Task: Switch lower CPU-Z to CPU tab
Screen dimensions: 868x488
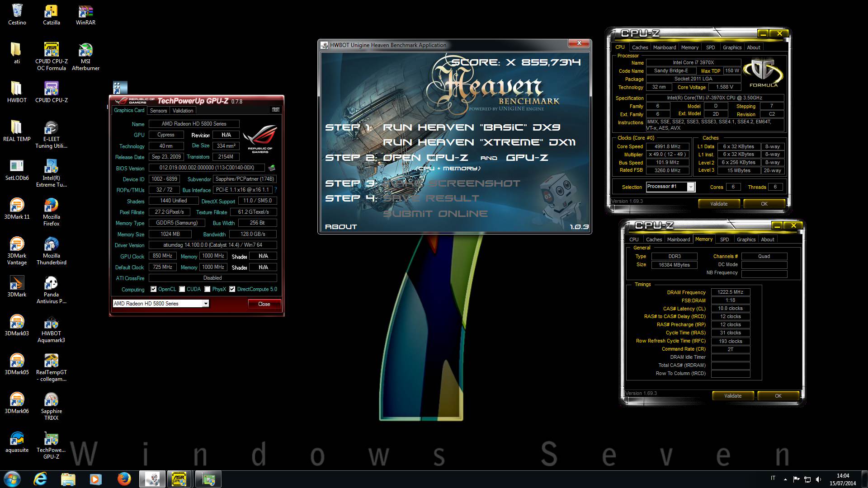Action: pyautogui.click(x=634, y=239)
